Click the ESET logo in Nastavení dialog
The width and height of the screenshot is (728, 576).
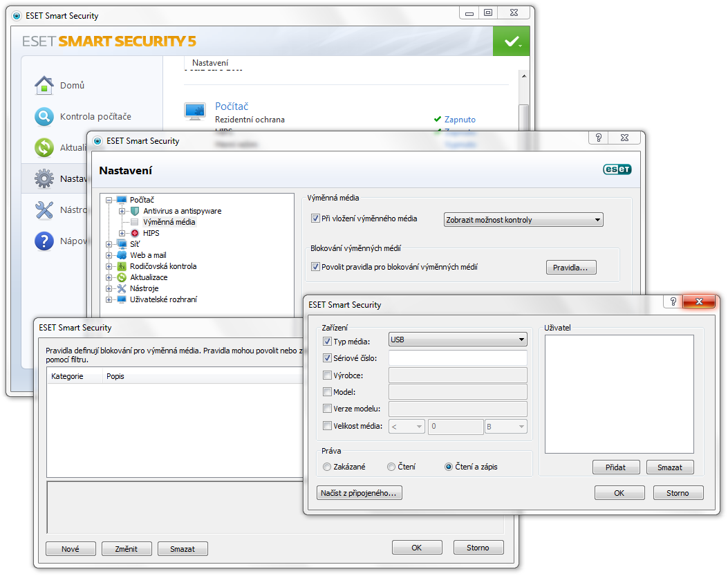[x=617, y=169]
